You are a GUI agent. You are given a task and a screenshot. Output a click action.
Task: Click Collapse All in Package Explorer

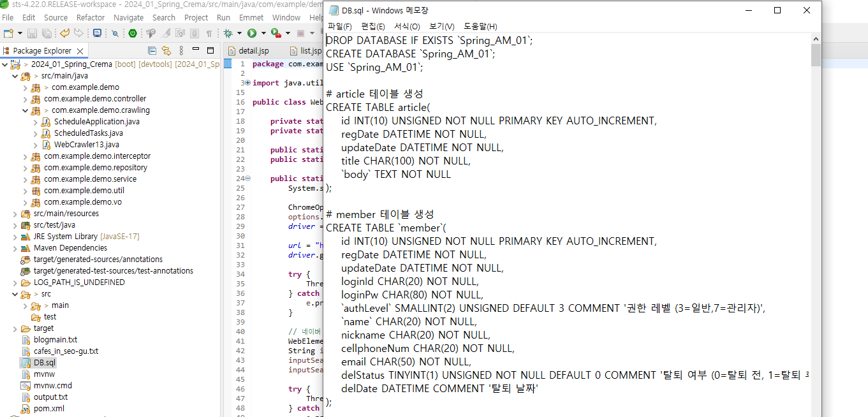[x=152, y=50]
